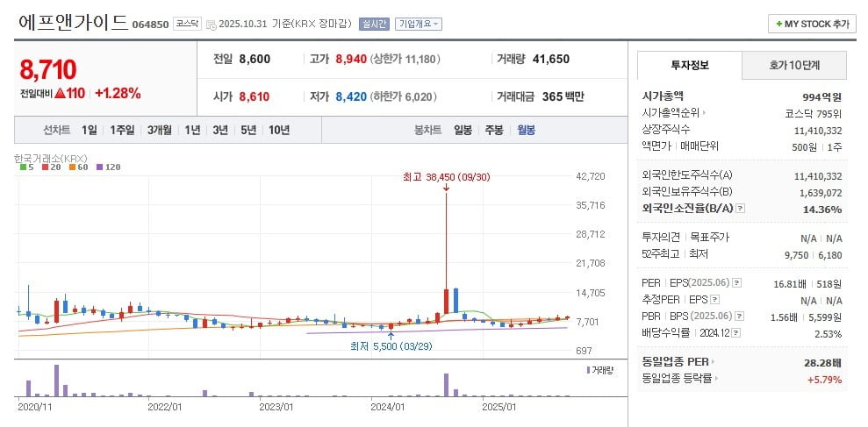Open the help icon next to 추정PER EPS
868x427 pixels.
(x=714, y=301)
